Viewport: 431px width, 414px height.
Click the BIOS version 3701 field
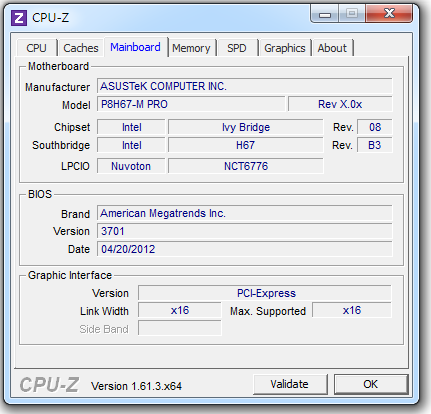point(245,231)
